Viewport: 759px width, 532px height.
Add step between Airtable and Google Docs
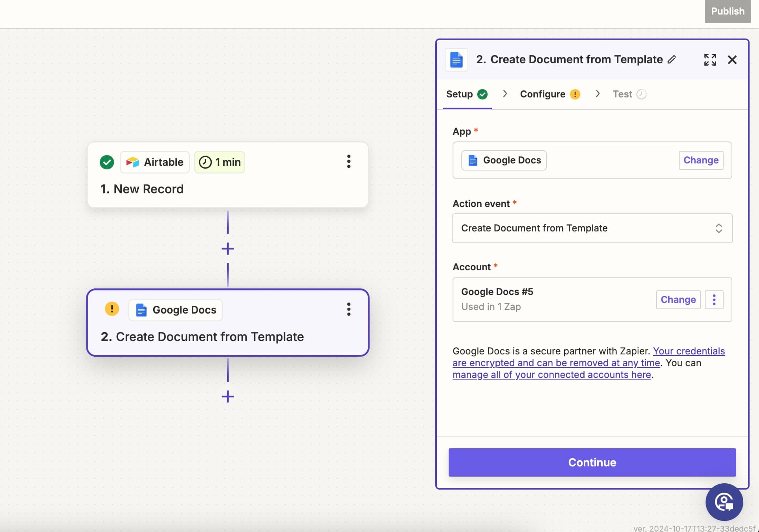coord(228,249)
